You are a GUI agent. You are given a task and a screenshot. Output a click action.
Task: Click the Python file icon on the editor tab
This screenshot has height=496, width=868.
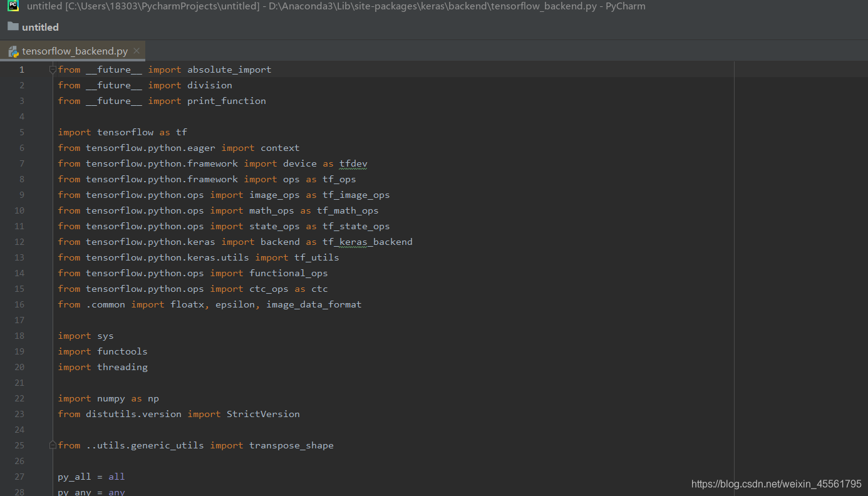(13, 51)
